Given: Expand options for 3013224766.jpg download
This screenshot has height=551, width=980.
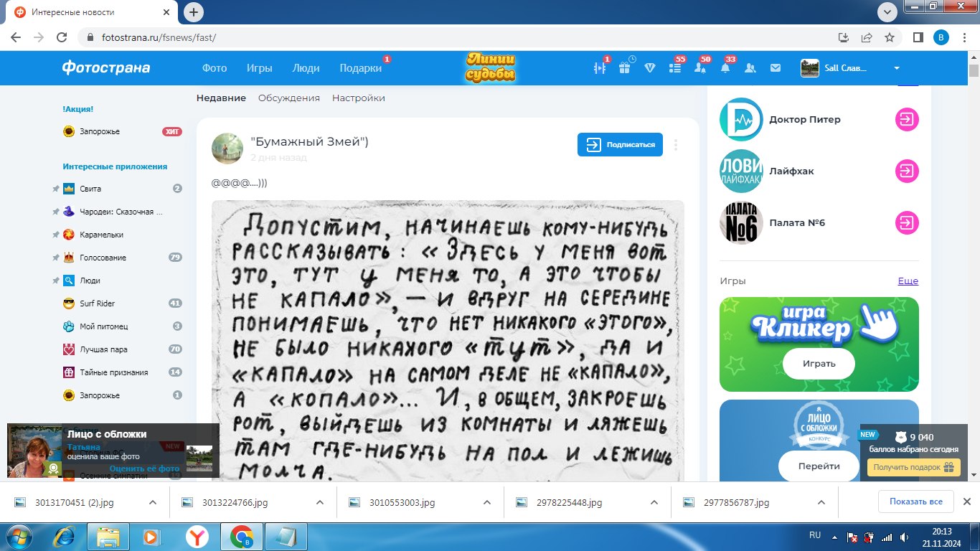Looking at the screenshot, I should [320, 502].
